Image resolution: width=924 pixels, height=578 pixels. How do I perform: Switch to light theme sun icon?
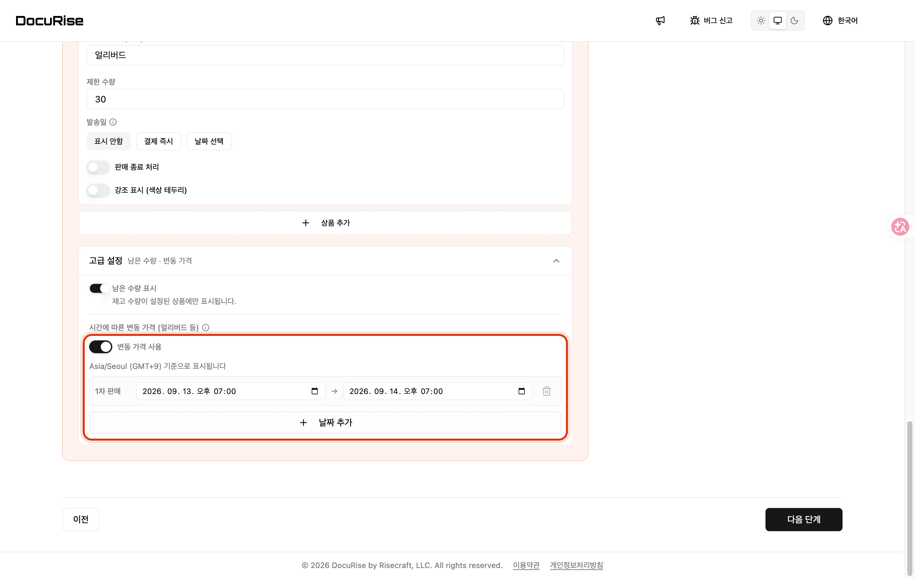[x=761, y=21]
